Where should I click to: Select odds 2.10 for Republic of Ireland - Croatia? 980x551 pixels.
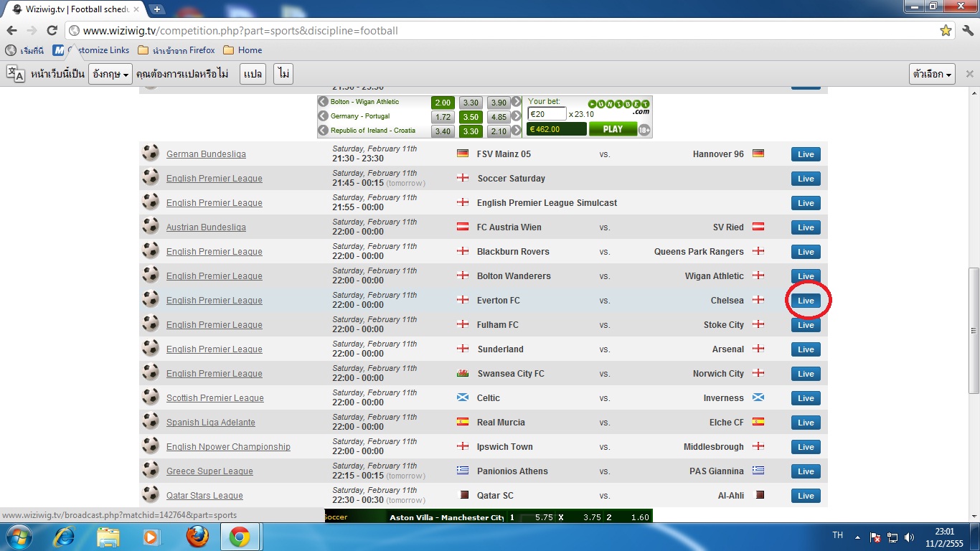pos(499,131)
